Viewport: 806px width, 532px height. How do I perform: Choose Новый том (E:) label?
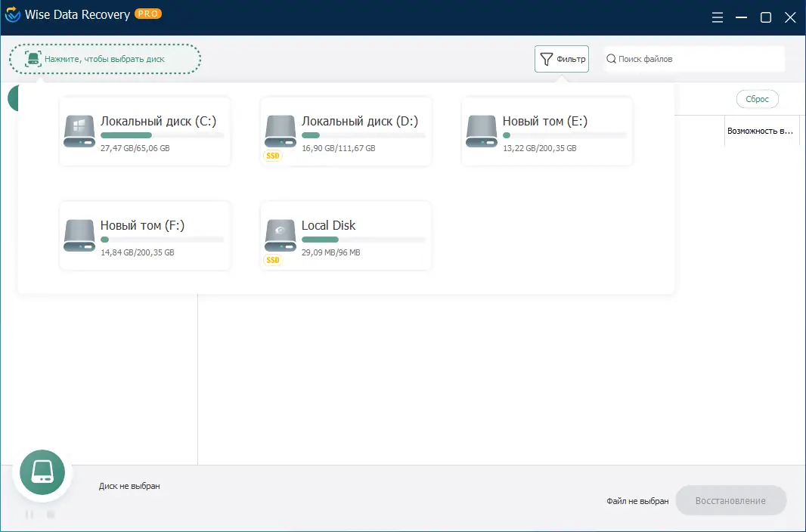point(545,121)
